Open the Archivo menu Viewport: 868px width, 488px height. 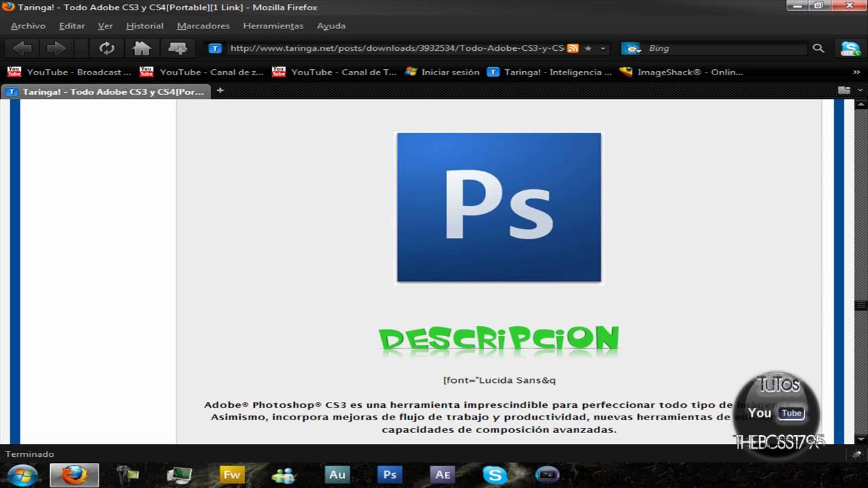point(28,26)
